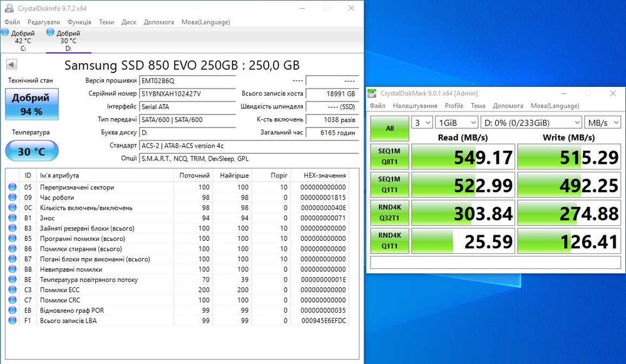
Task: Open the test count dropdown showing 3
Action: pyautogui.click(x=422, y=123)
